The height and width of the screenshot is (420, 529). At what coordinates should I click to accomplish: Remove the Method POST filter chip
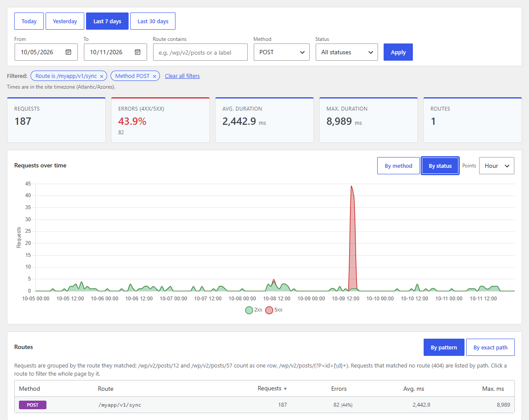(x=154, y=76)
